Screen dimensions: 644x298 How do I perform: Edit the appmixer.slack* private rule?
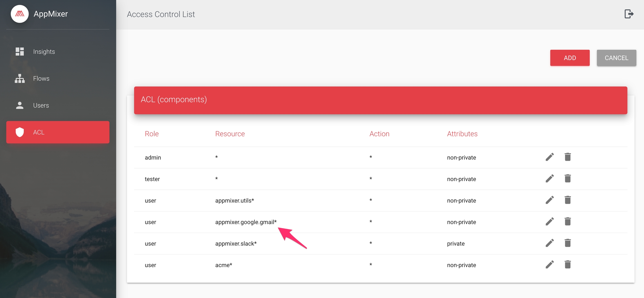click(x=550, y=243)
